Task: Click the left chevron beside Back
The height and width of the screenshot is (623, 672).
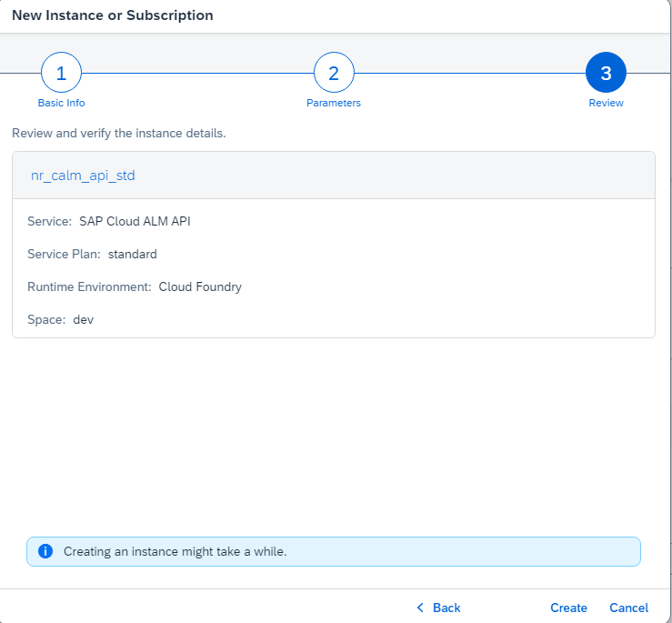Action: click(x=420, y=608)
